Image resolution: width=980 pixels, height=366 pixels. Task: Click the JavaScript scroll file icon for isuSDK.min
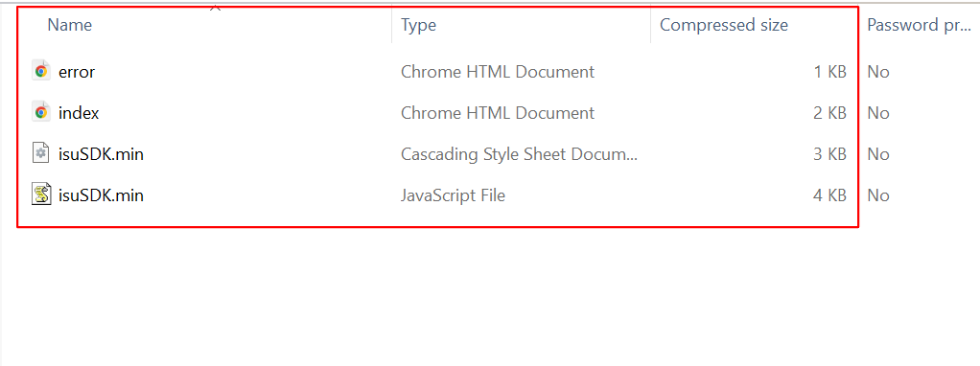pyautogui.click(x=40, y=194)
